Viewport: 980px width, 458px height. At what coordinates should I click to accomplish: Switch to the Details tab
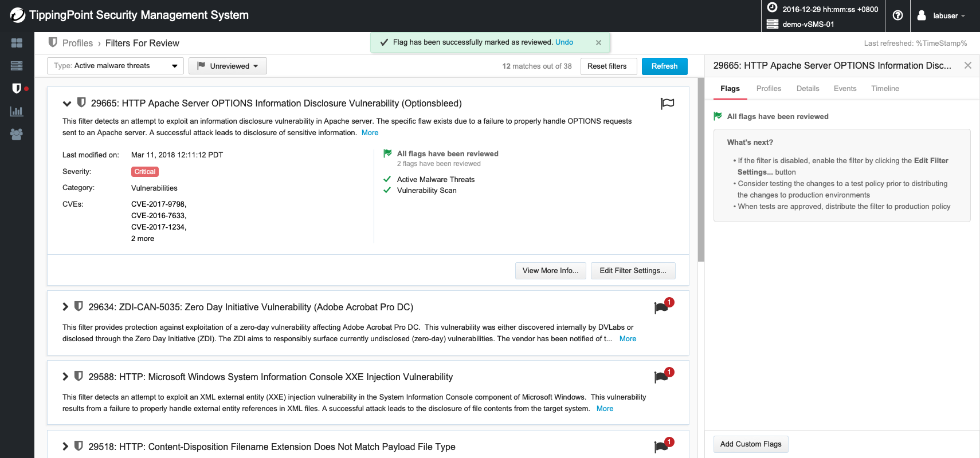coord(807,89)
